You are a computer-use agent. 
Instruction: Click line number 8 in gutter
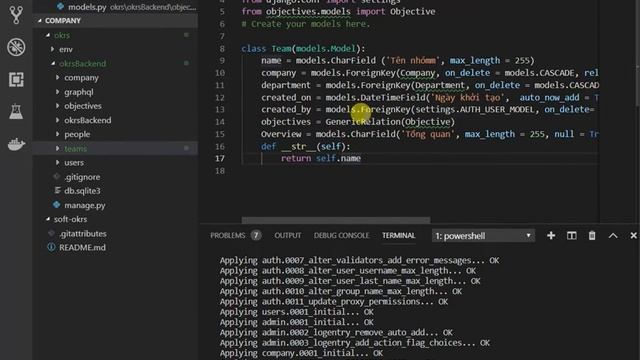(222, 49)
